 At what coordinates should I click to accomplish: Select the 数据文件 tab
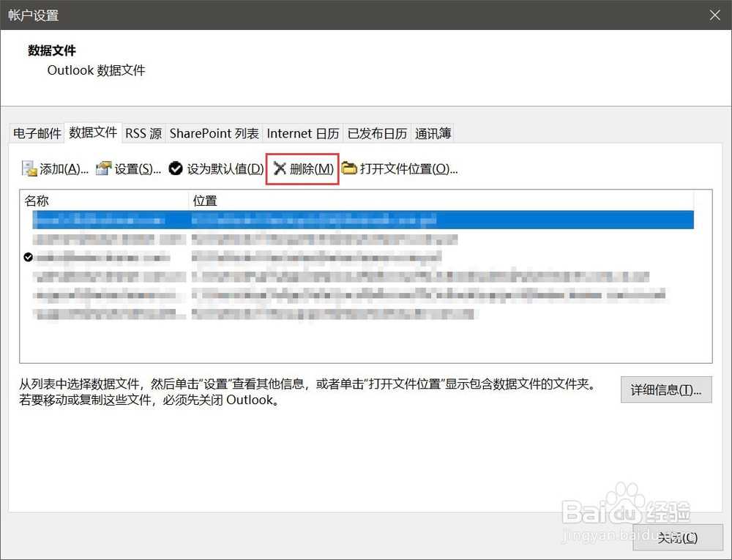click(x=93, y=132)
